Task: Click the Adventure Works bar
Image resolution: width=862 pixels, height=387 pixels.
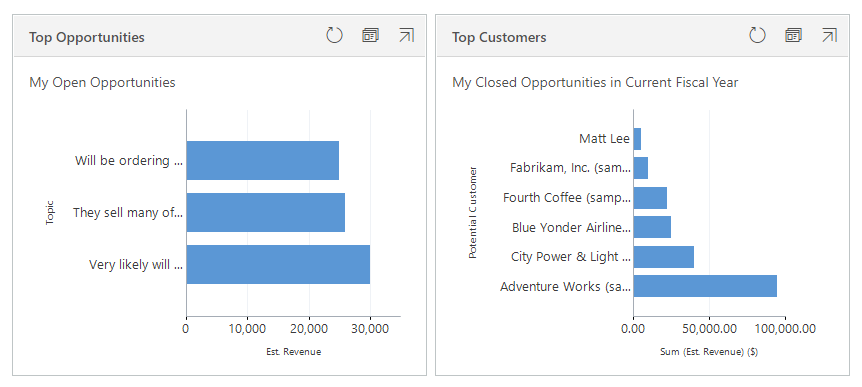Action: click(x=705, y=286)
